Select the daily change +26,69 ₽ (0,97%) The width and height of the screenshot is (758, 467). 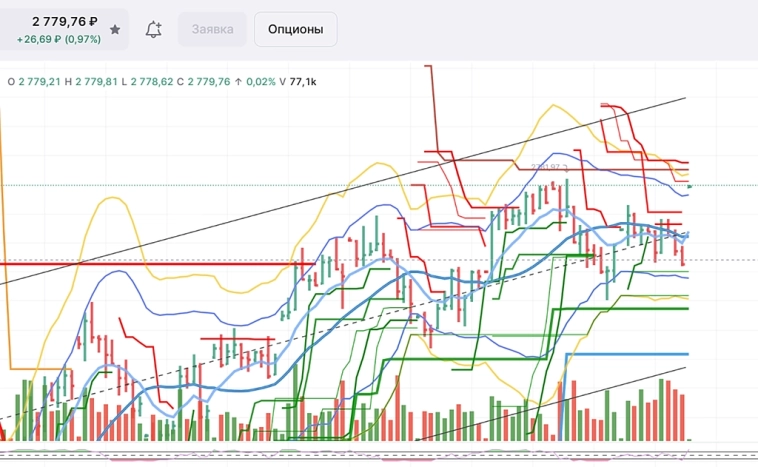(59, 39)
